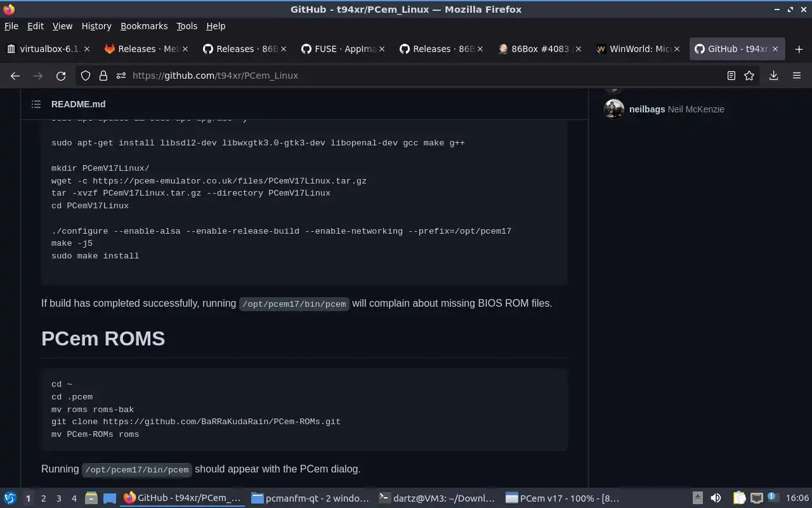This screenshot has width=812, height=508.
Task: Activate dartz@VM3 terminal in taskbar
Action: (x=437, y=498)
